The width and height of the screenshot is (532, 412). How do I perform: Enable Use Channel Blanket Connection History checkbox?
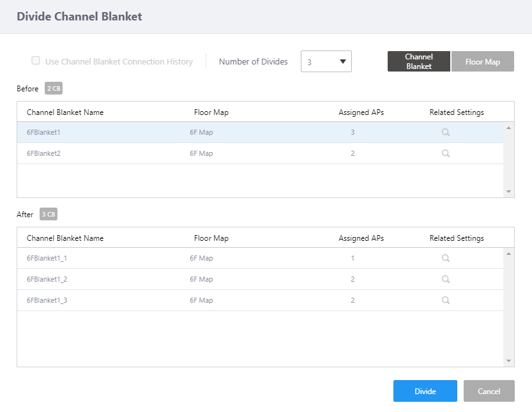point(36,61)
